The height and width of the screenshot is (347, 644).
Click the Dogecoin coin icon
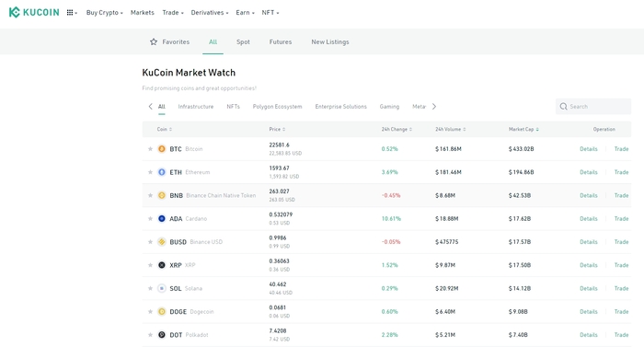click(x=162, y=312)
